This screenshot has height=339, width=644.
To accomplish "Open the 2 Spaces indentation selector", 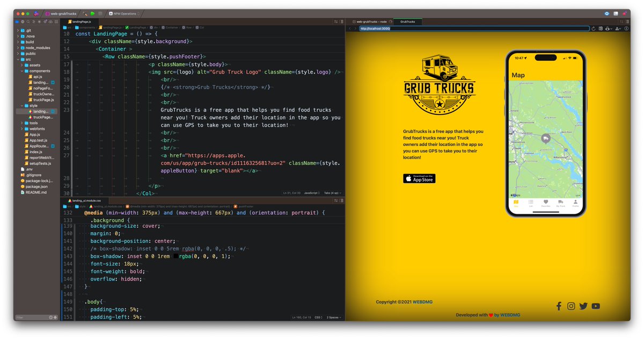I will click(334, 318).
